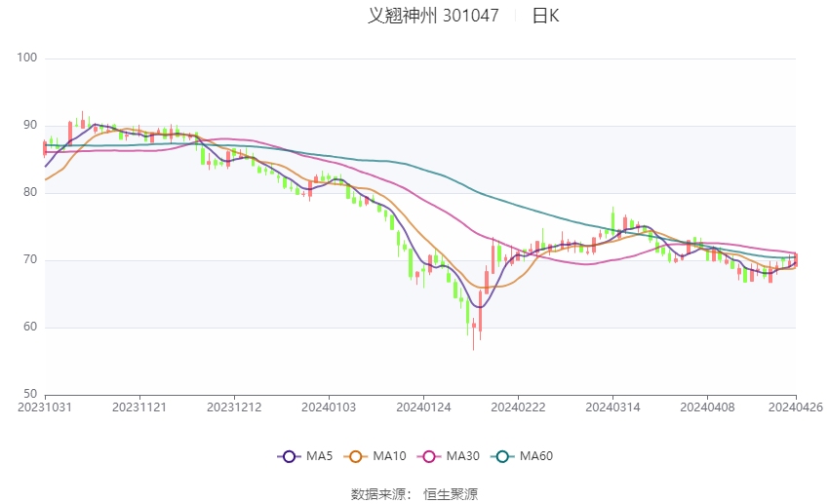Click x-axis date label 20240222
The image size is (829, 504).
(x=518, y=407)
